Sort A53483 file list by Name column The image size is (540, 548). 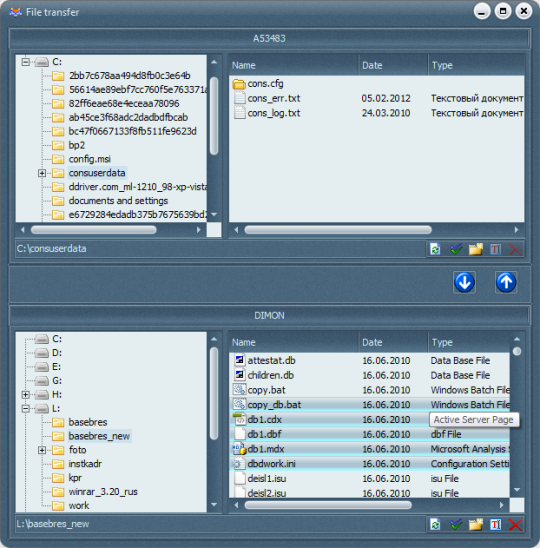(x=294, y=65)
